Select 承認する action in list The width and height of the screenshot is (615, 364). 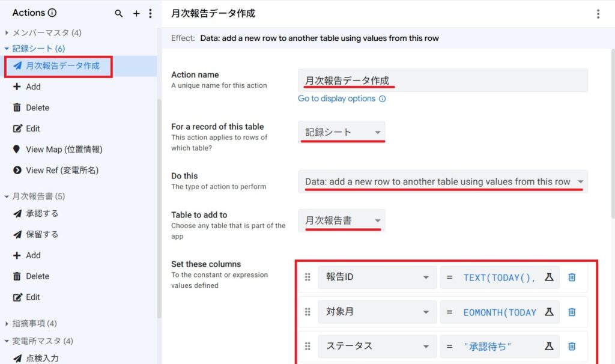42,214
